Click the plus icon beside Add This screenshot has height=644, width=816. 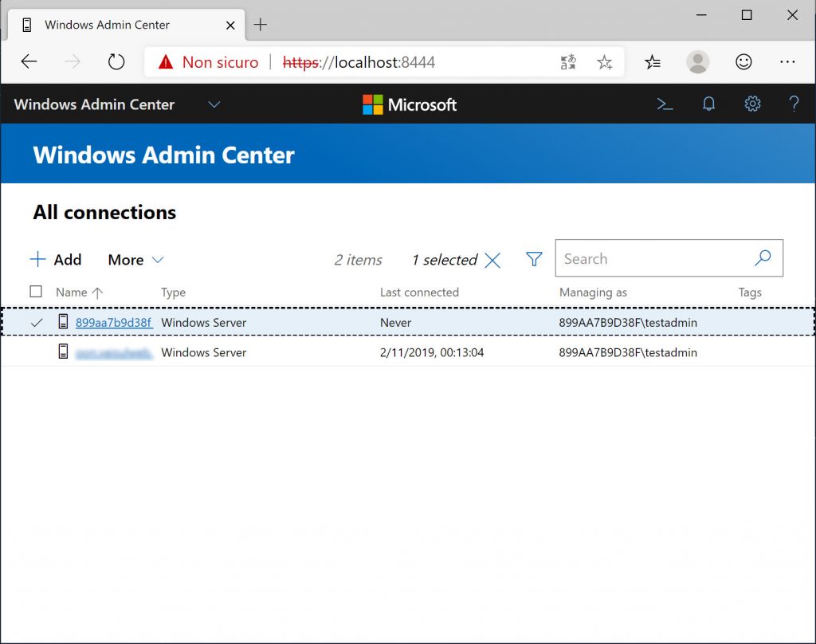tap(37, 259)
